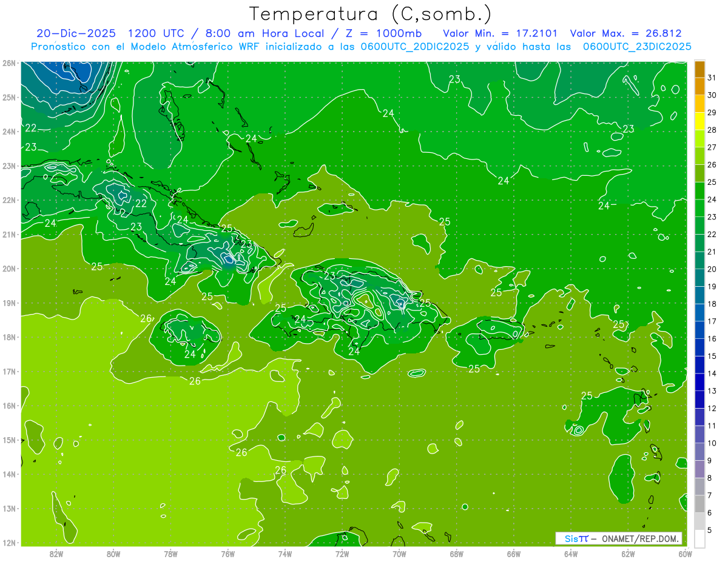Click the colorbar label "30"
728x562 pixels.
pyautogui.click(x=712, y=95)
